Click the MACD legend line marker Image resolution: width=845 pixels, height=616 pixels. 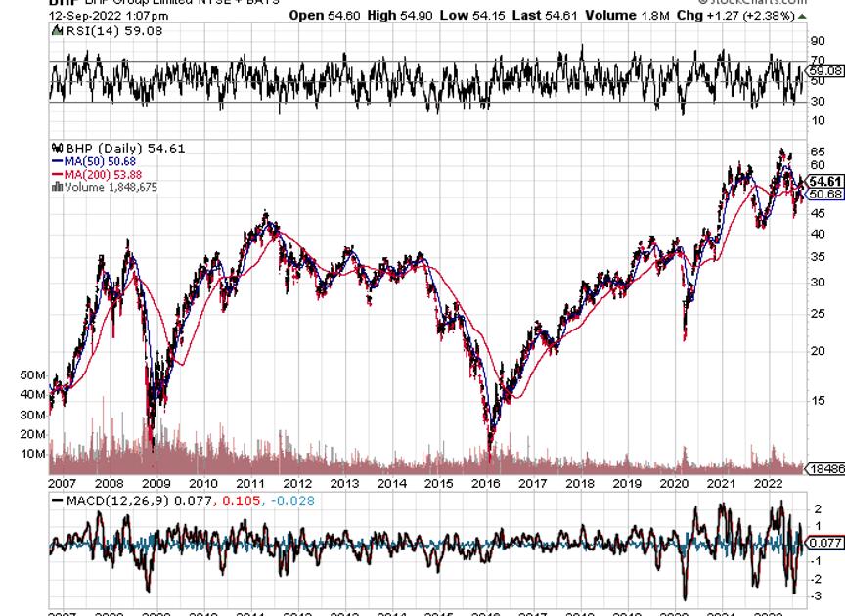[56, 502]
